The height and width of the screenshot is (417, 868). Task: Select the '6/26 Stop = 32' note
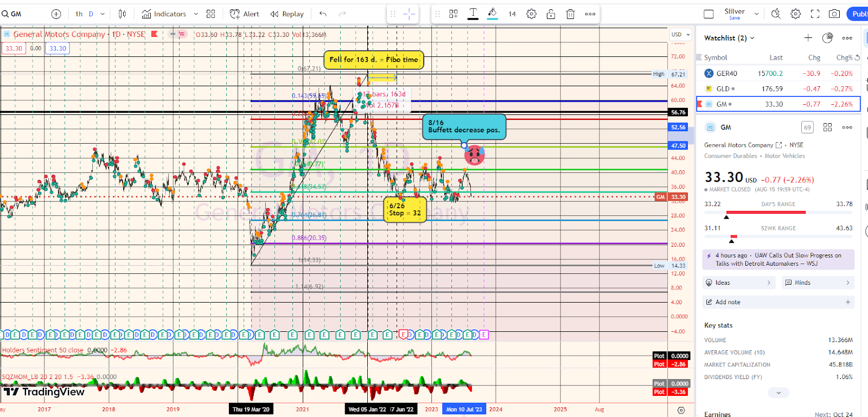coord(405,209)
